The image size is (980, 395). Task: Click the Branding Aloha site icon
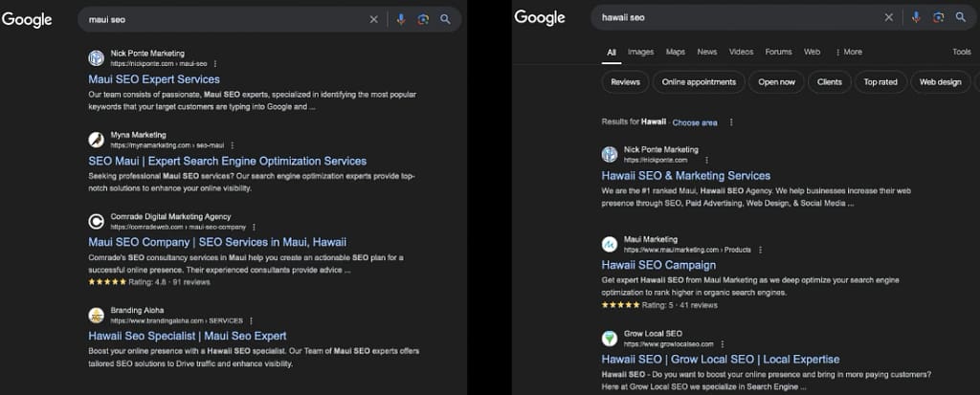[x=96, y=315]
